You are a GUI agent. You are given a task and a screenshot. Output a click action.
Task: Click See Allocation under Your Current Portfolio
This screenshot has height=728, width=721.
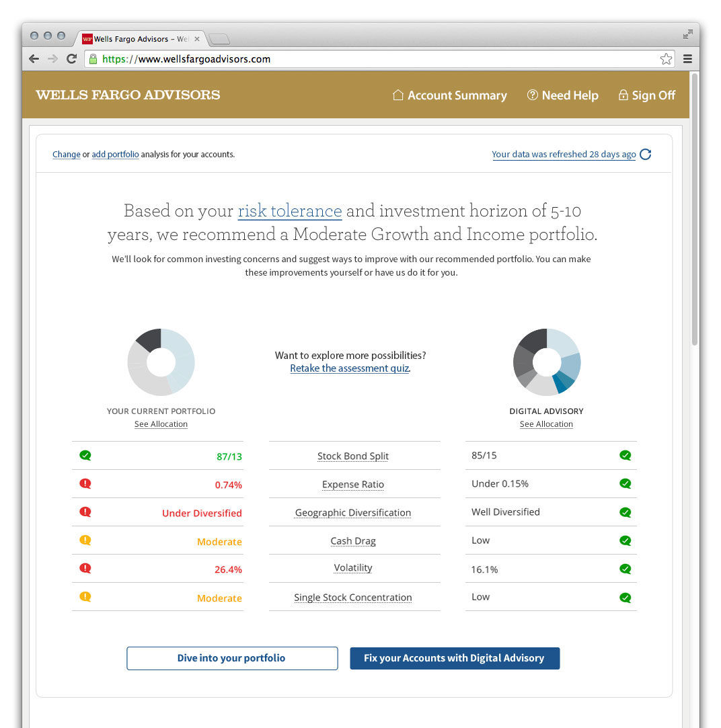tap(161, 424)
